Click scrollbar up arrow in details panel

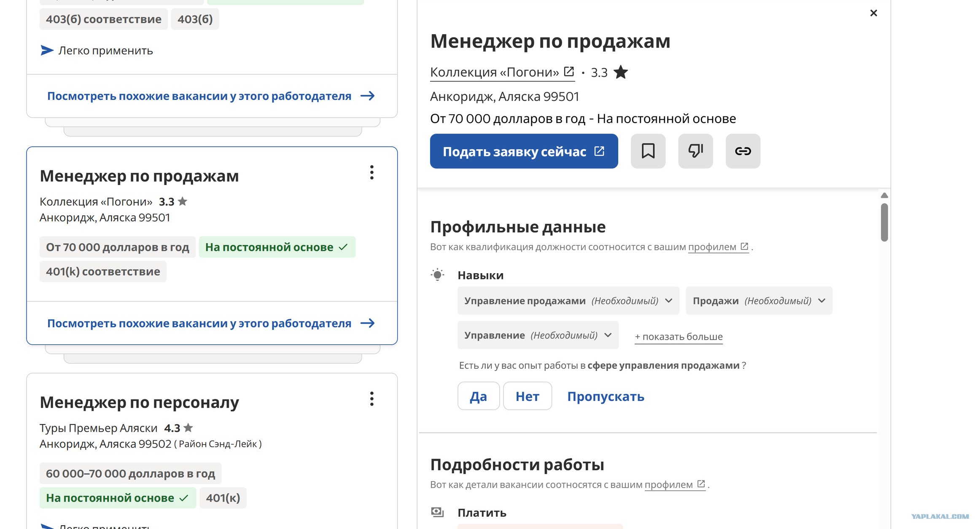point(884,195)
